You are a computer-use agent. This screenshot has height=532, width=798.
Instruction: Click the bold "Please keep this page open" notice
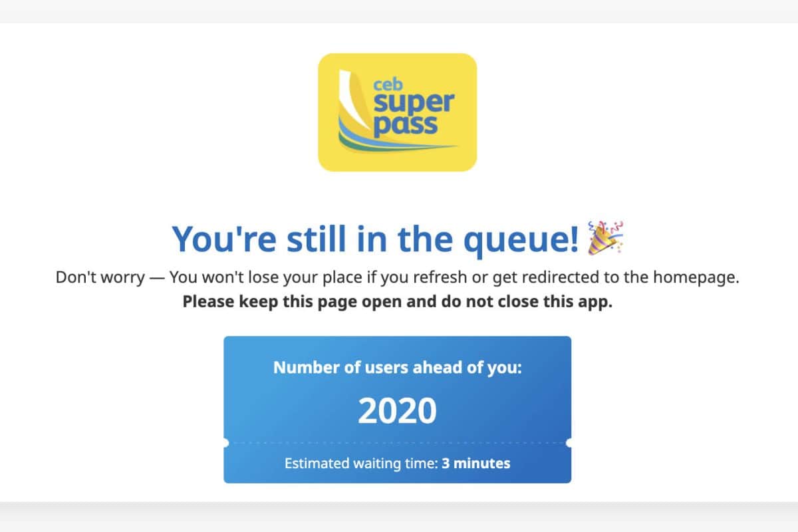(x=397, y=301)
